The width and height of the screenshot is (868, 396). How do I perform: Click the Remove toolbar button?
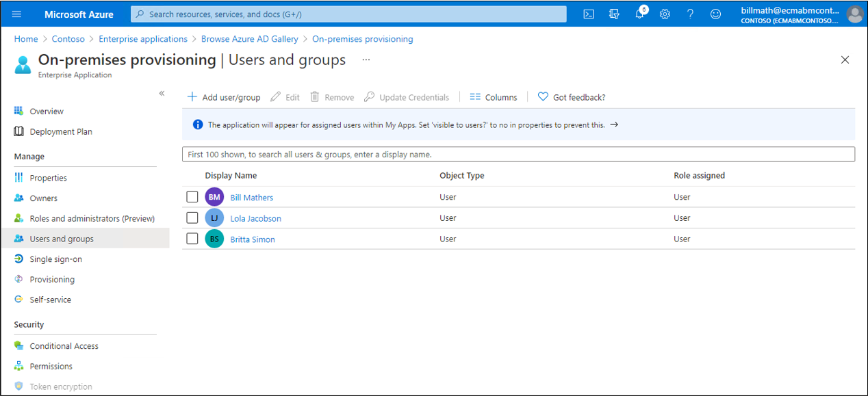click(332, 97)
